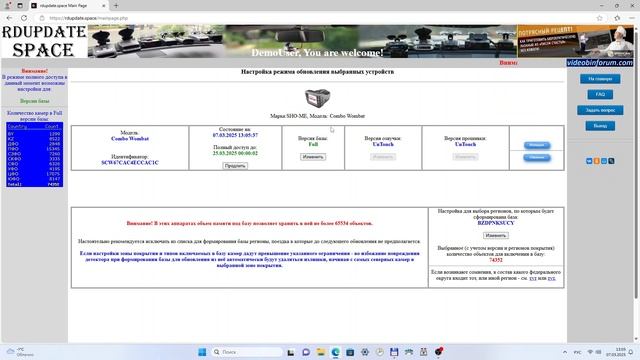
Task: Click the rdupdate.space Main Page tab
Action: 68,6
